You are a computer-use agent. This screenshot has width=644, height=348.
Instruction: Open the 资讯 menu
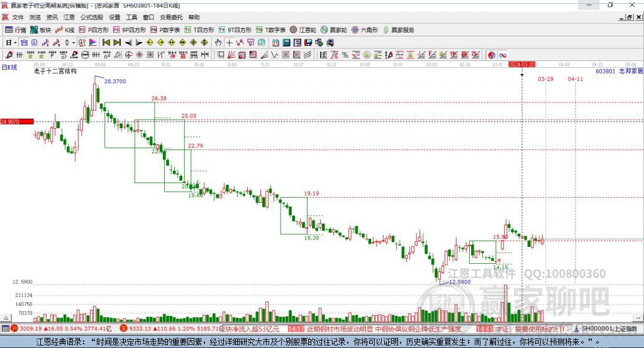(52, 17)
